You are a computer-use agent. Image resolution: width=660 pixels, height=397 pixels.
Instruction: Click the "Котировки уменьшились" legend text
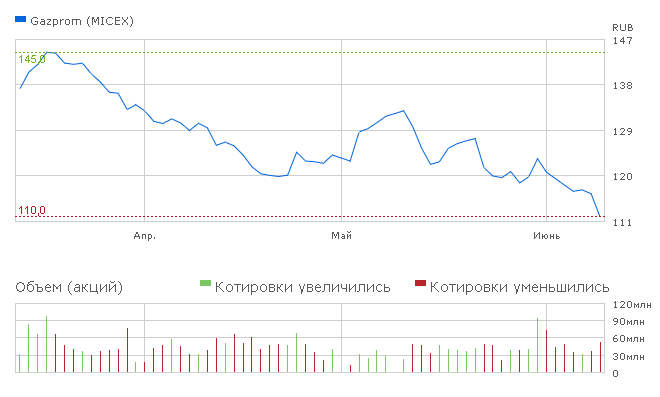pyautogui.click(x=519, y=288)
